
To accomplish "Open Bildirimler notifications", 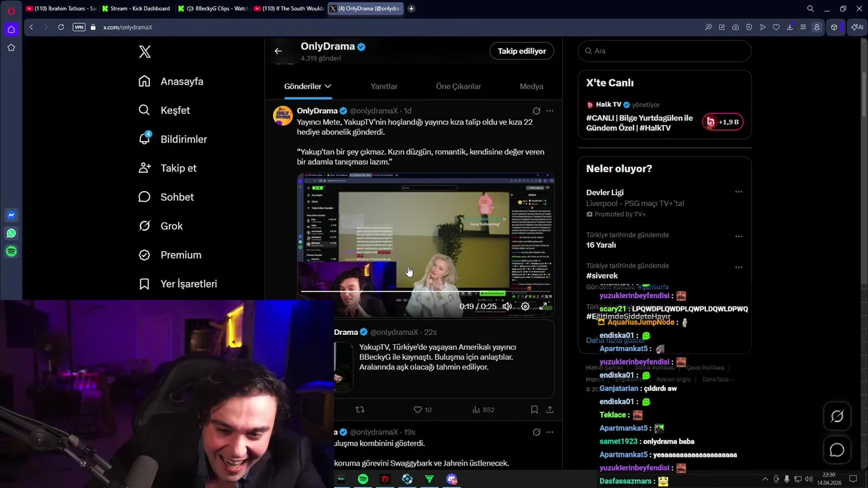I will click(173, 139).
